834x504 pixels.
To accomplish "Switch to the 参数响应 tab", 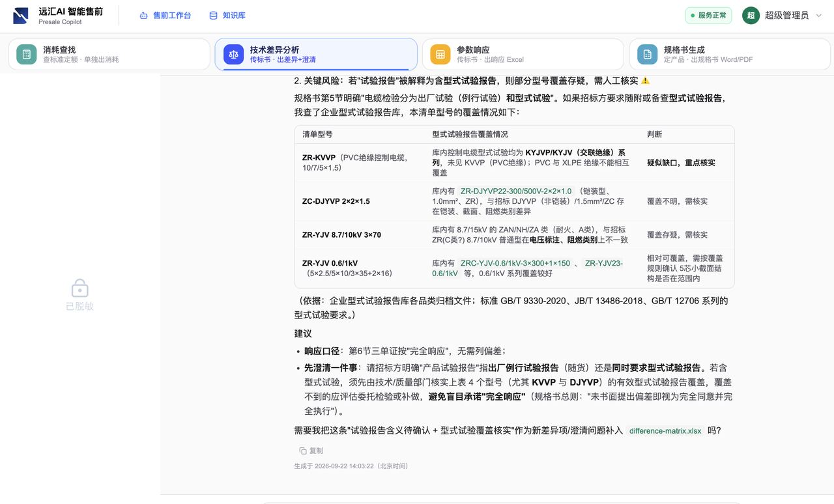I will 523,55.
